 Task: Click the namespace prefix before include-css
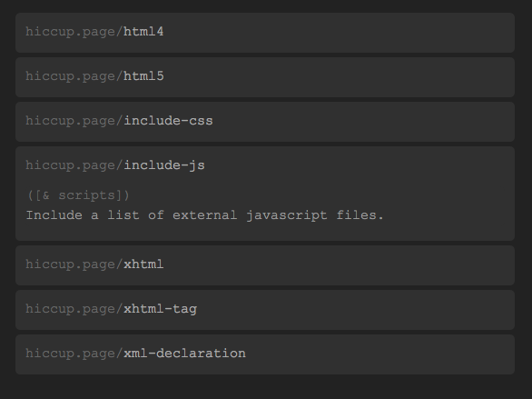point(74,121)
